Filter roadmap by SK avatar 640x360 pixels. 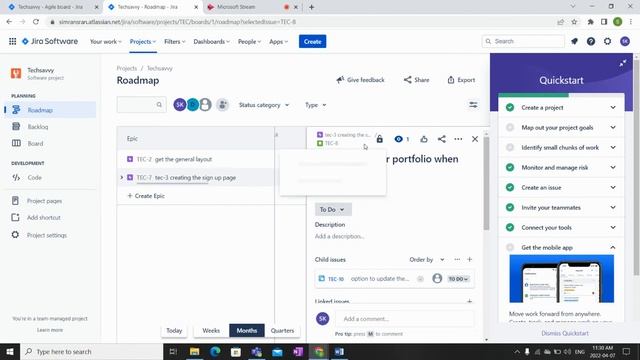[180, 105]
